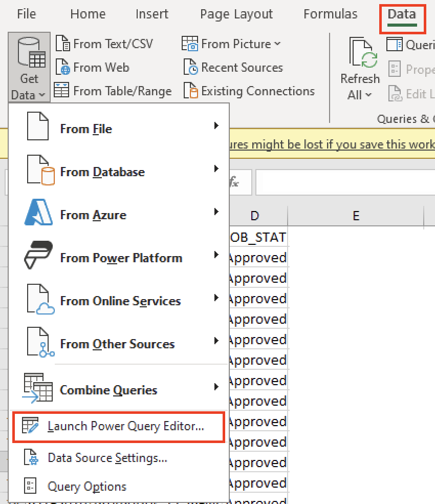The width and height of the screenshot is (435, 504).
Task: Click the From Other Sources icon
Action: coord(41,342)
